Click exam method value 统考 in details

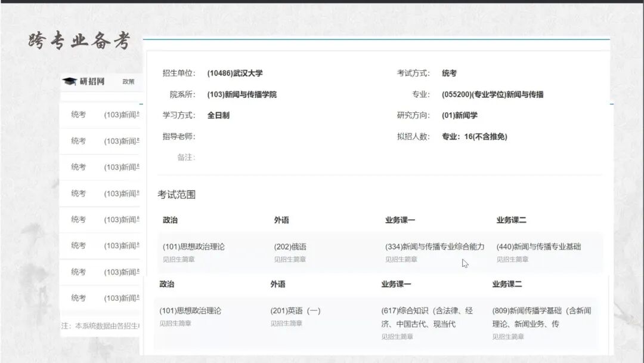pyautogui.click(x=450, y=73)
